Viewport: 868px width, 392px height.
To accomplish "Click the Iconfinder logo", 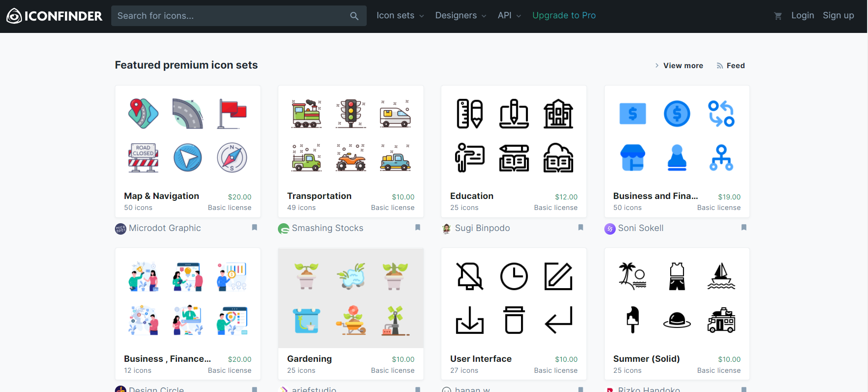I will (x=54, y=16).
